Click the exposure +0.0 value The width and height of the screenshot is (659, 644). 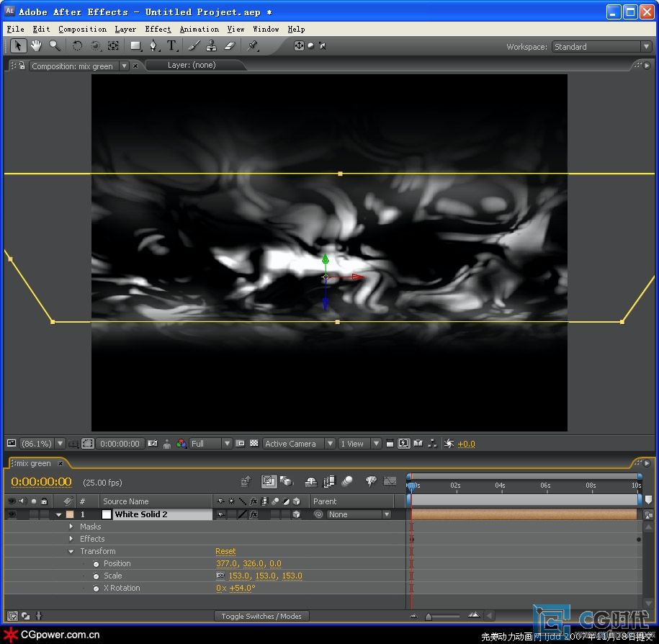[466, 444]
